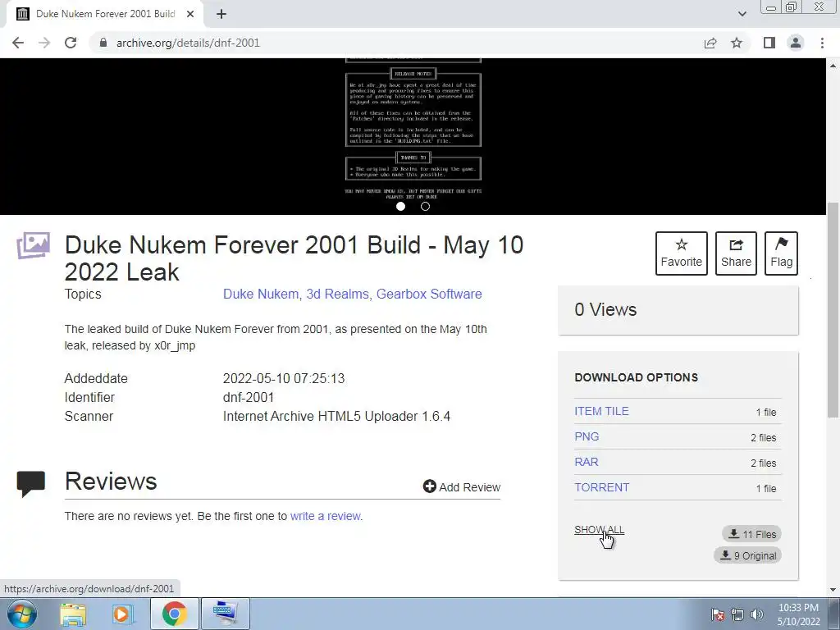Click the write a review link

point(325,516)
